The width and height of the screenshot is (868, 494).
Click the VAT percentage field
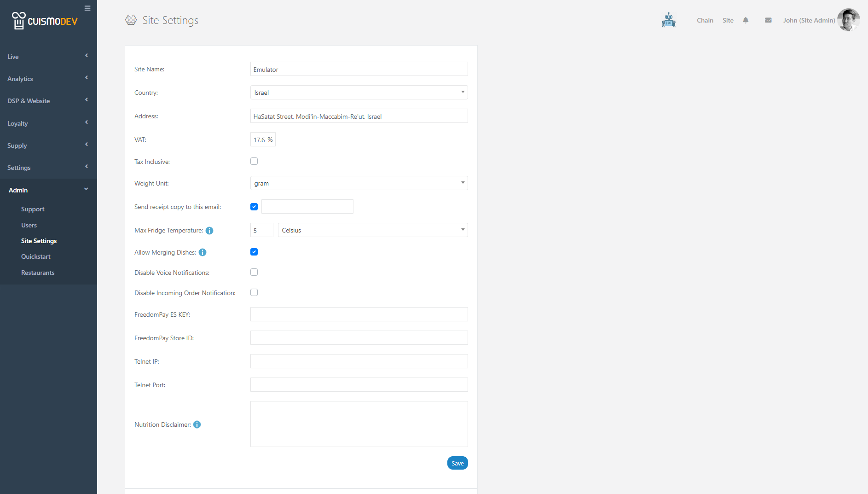[263, 139]
